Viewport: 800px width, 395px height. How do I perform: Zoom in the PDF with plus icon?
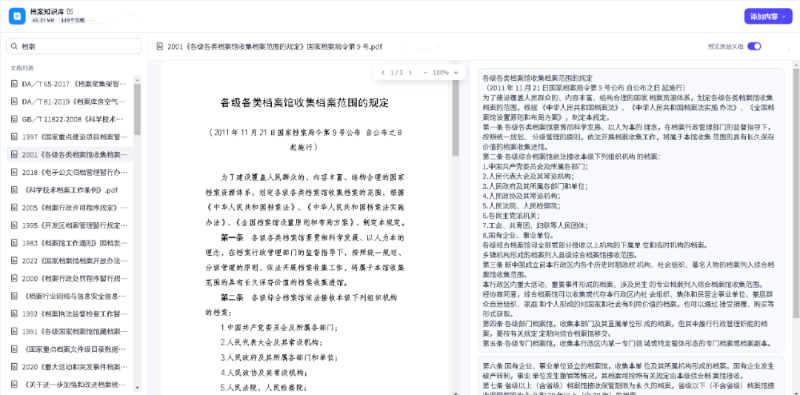click(x=456, y=72)
